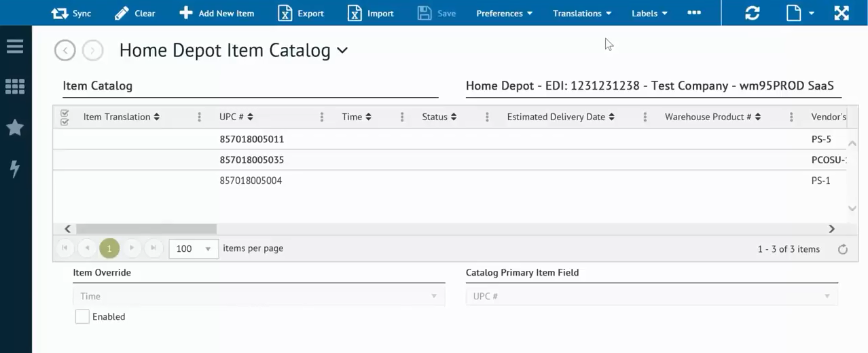
Task: Refresh grid via pager reload icon
Action: [843, 249]
